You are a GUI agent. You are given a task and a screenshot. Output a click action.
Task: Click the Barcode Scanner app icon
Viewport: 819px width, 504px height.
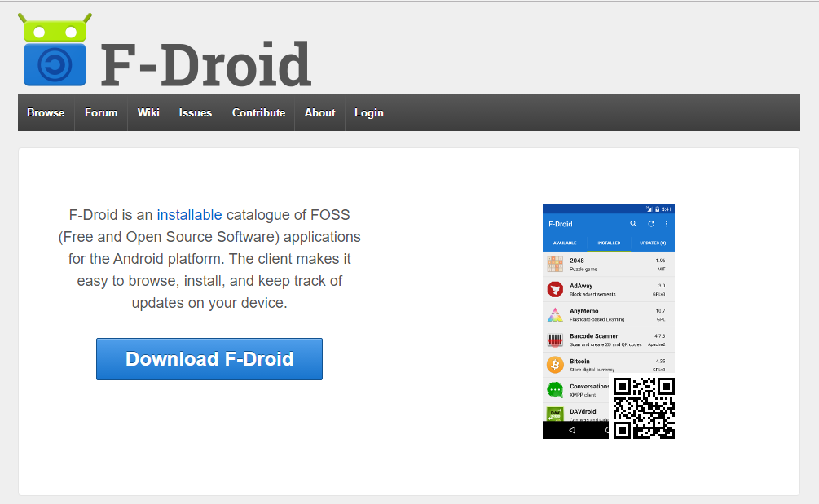pos(555,340)
